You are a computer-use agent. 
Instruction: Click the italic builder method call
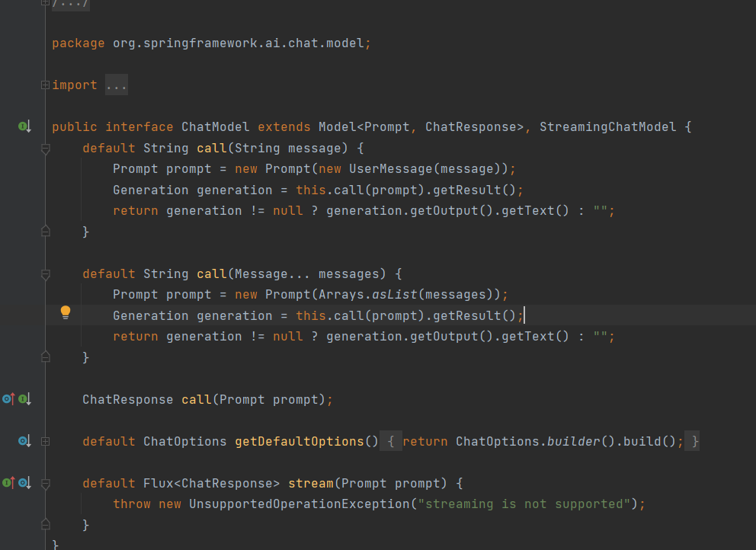pos(573,441)
